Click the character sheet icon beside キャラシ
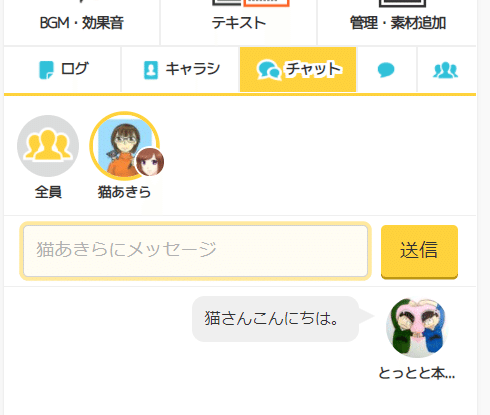Screen dimensions: 490x415 click(151, 70)
